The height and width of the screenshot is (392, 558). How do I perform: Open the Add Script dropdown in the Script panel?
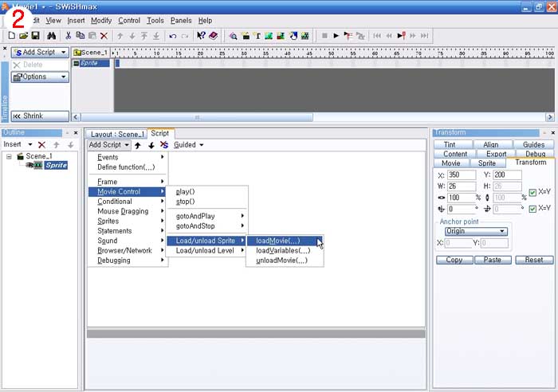coord(109,145)
